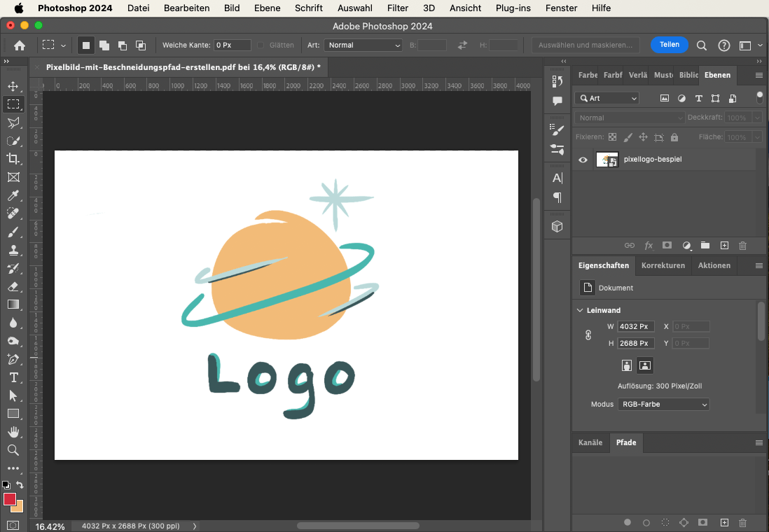
Task: Create new layer in Ebenen panel
Action: [724, 246]
